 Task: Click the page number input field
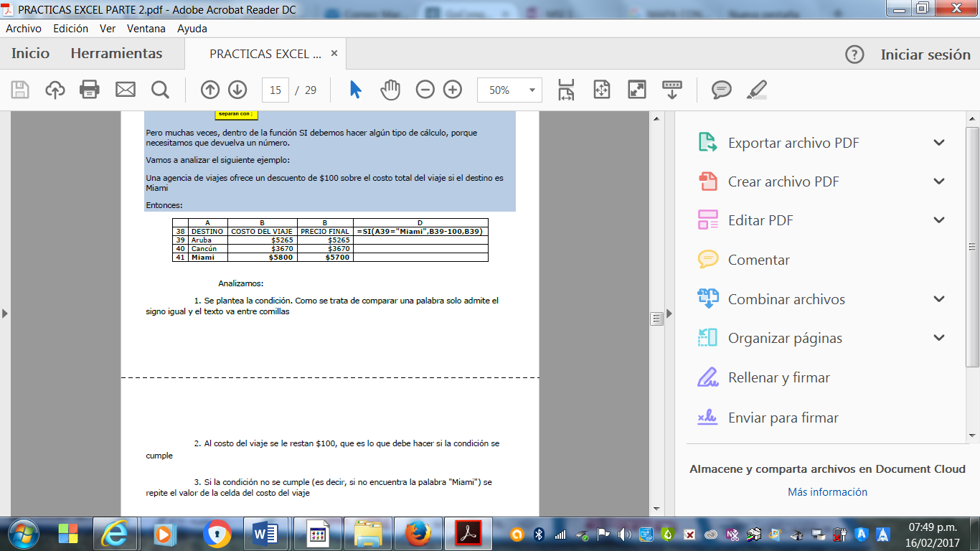[275, 90]
